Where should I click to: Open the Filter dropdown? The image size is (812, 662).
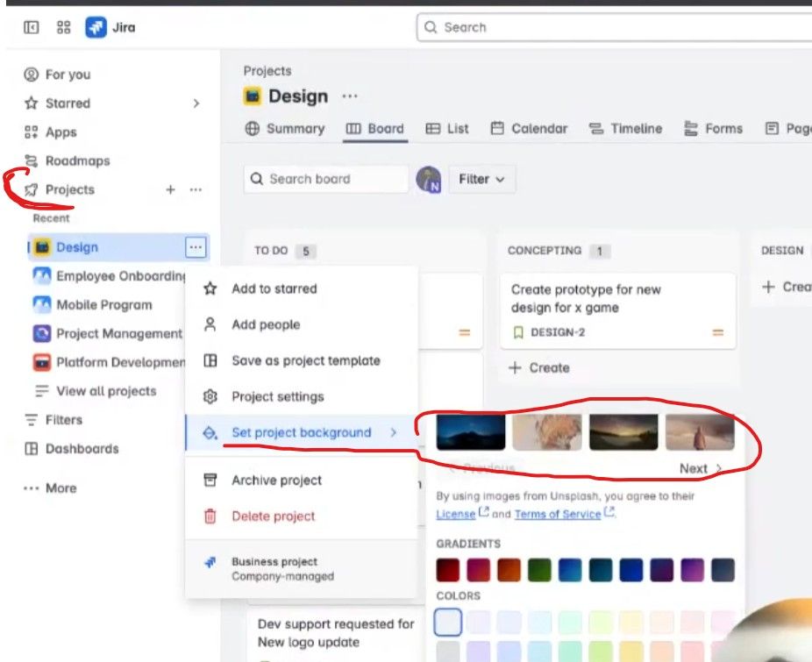[481, 179]
